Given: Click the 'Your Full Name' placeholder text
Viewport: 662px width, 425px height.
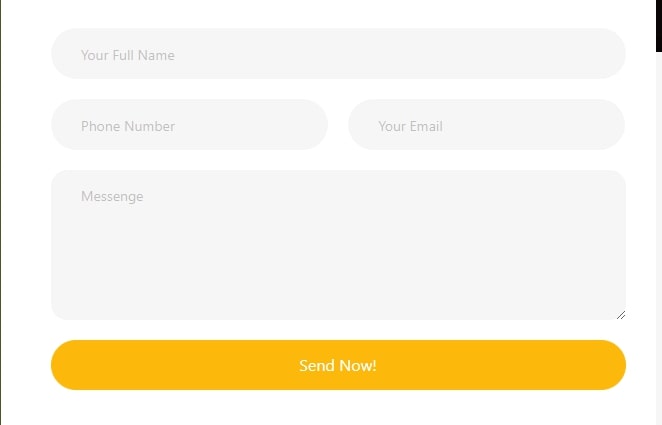Looking at the screenshot, I should (128, 55).
